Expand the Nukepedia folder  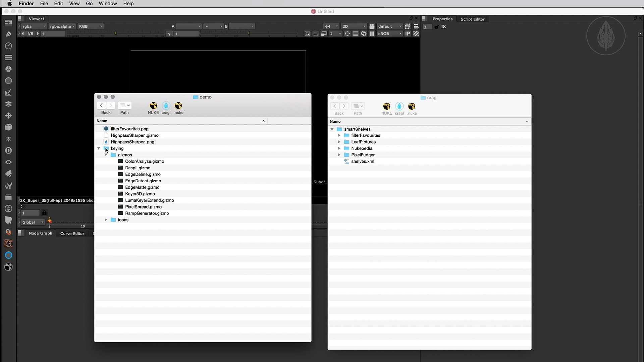tap(339, 148)
